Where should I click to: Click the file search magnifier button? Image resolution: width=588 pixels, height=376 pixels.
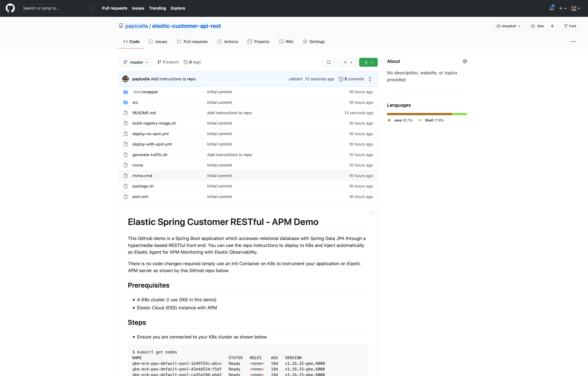point(329,62)
